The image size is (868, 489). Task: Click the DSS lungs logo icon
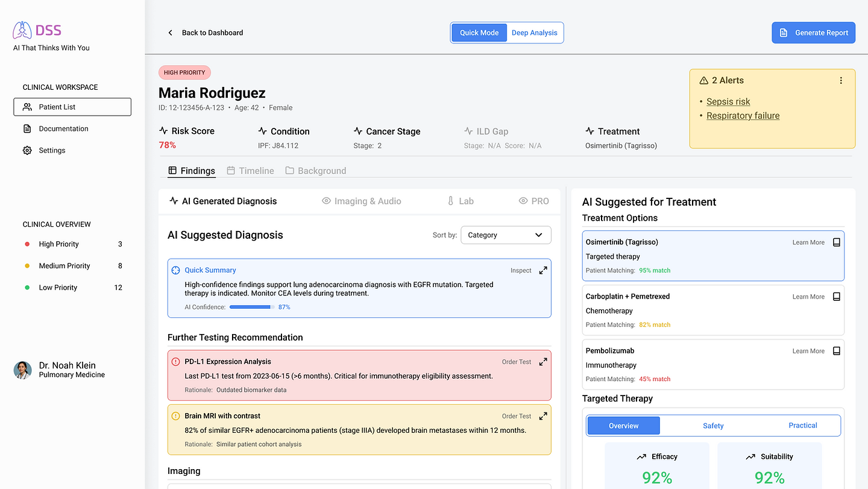(22, 30)
